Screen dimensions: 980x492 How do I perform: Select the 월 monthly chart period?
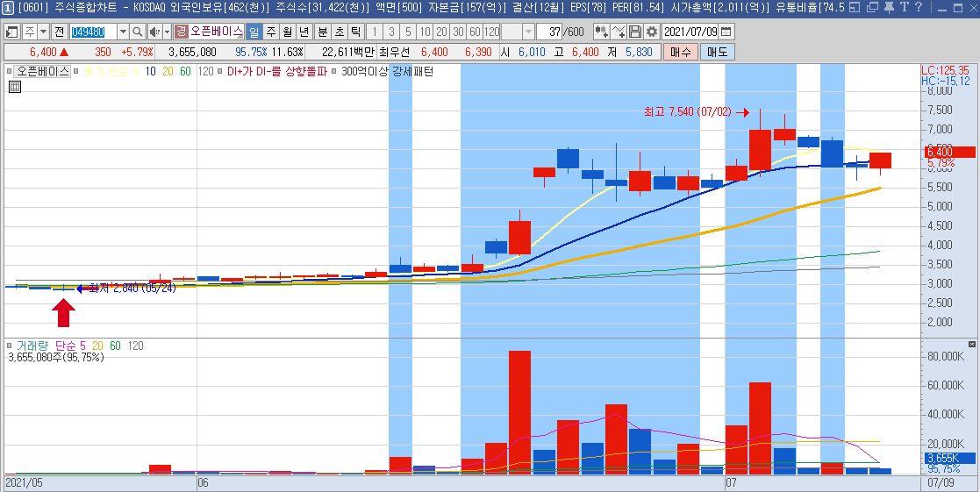[288, 32]
